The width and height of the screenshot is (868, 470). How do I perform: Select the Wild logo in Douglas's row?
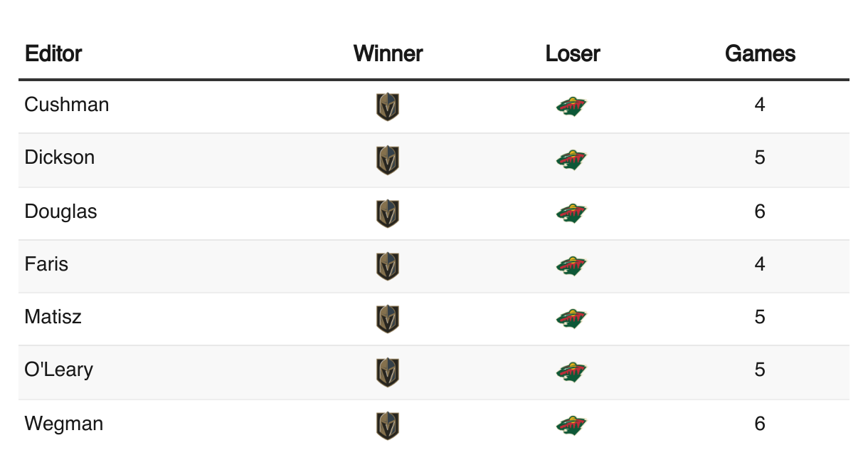(572, 213)
